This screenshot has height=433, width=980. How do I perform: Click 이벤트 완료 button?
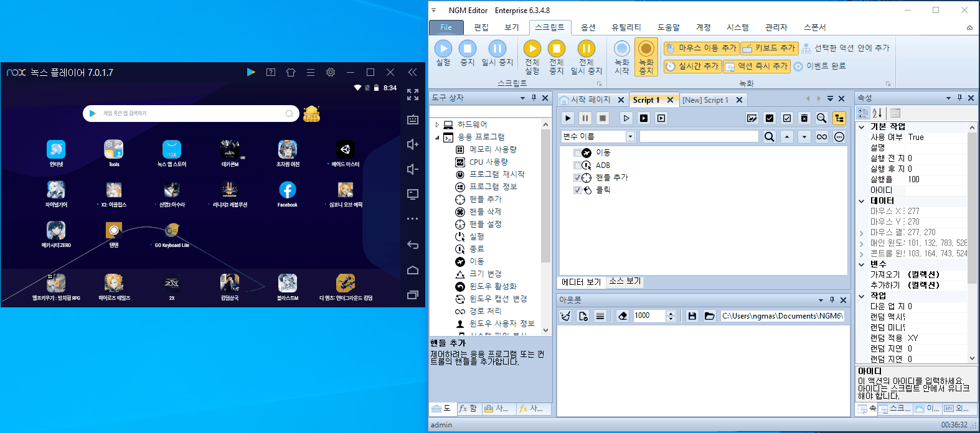click(819, 66)
